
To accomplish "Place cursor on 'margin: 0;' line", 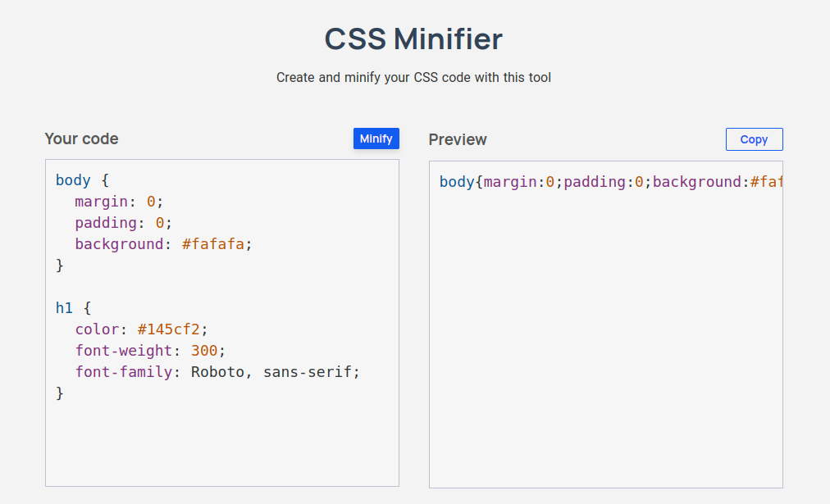I will 120,202.
